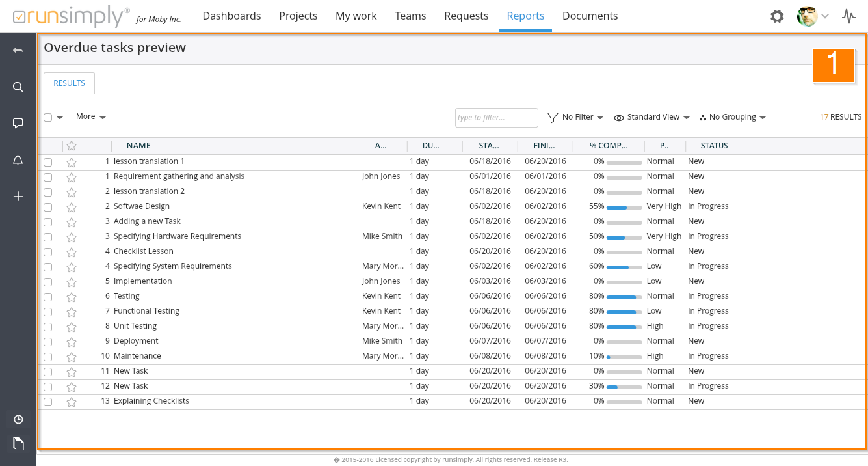Open the clock timer icon in sidebar
868x466 pixels.
point(18,420)
